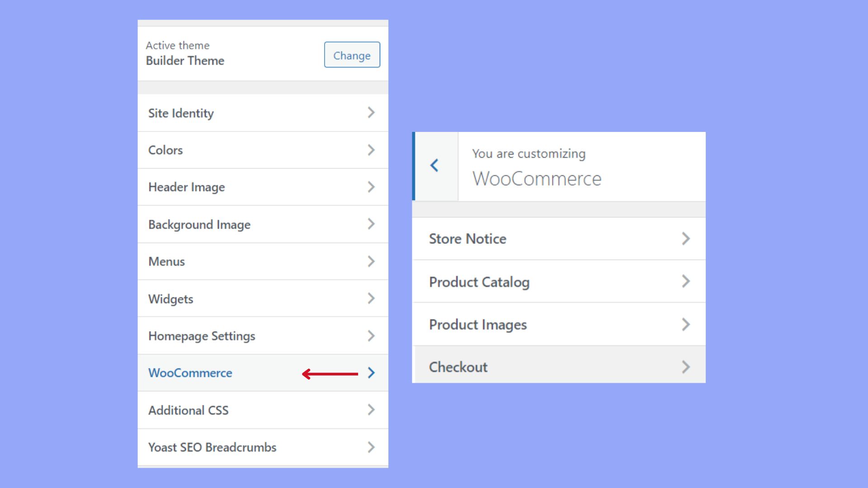Select WooCommerce in customizer list
The height and width of the screenshot is (488, 868).
point(190,373)
